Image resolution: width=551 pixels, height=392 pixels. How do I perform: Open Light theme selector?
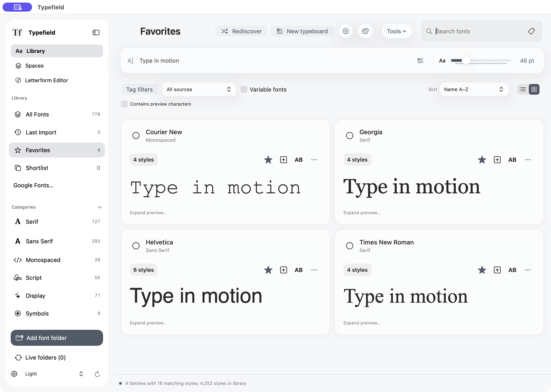point(54,374)
